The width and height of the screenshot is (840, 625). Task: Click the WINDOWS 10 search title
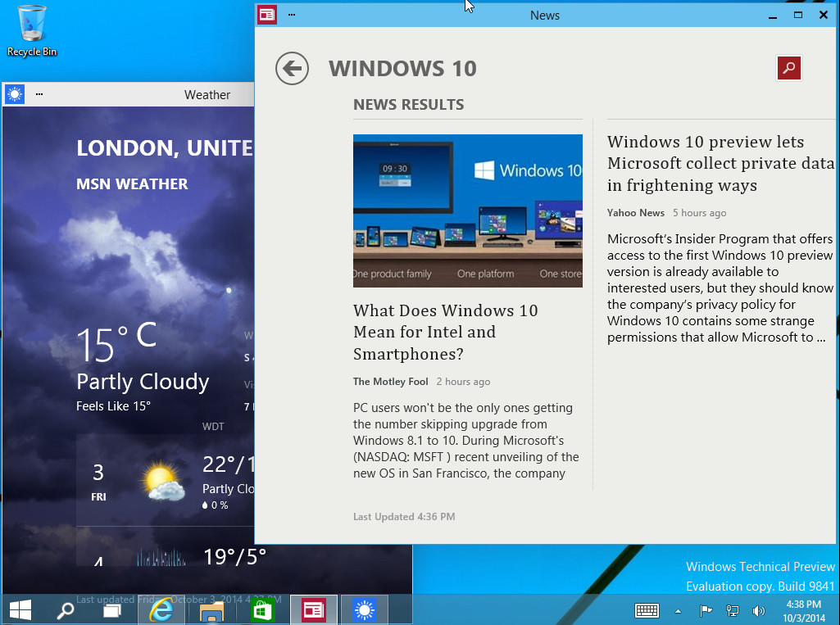coord(403,69)
